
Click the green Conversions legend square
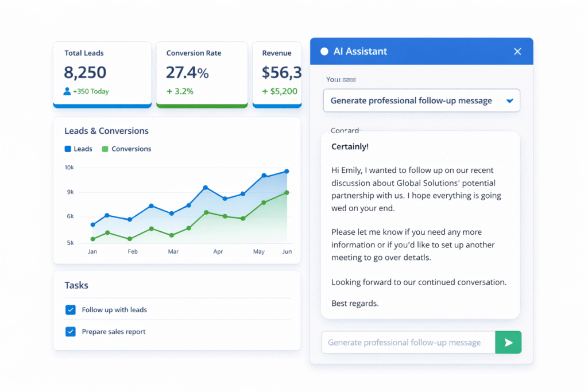coord(105,149)
